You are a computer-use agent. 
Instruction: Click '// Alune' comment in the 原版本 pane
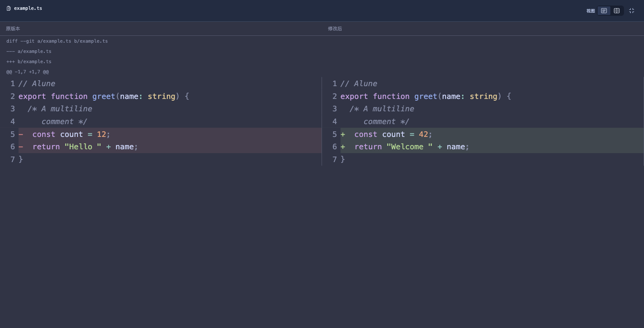point(37,84)
